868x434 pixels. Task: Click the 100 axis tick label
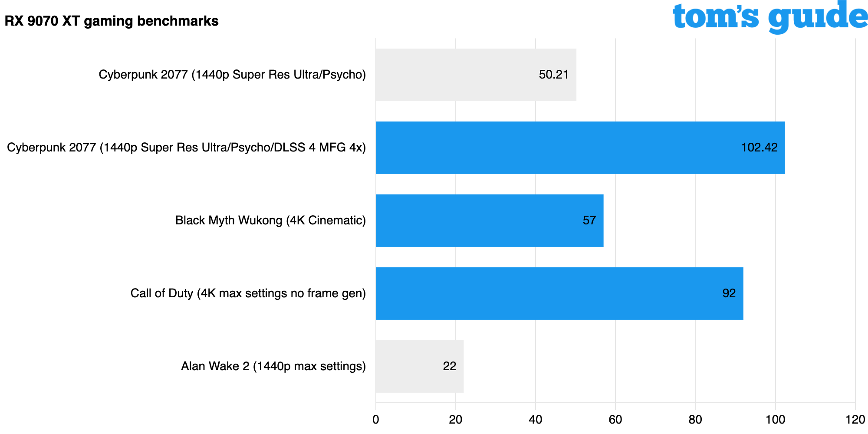(775, 420)
